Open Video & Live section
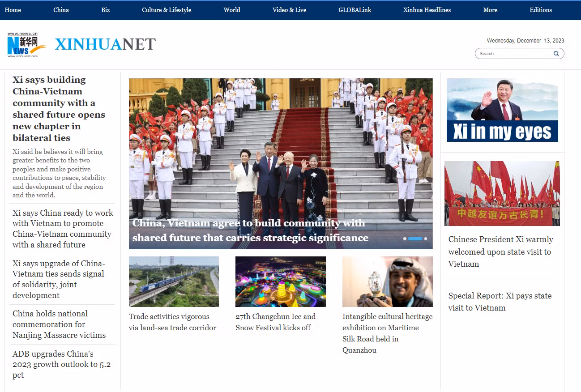Viewport: 581px width, 392px height. click(289, 10)
